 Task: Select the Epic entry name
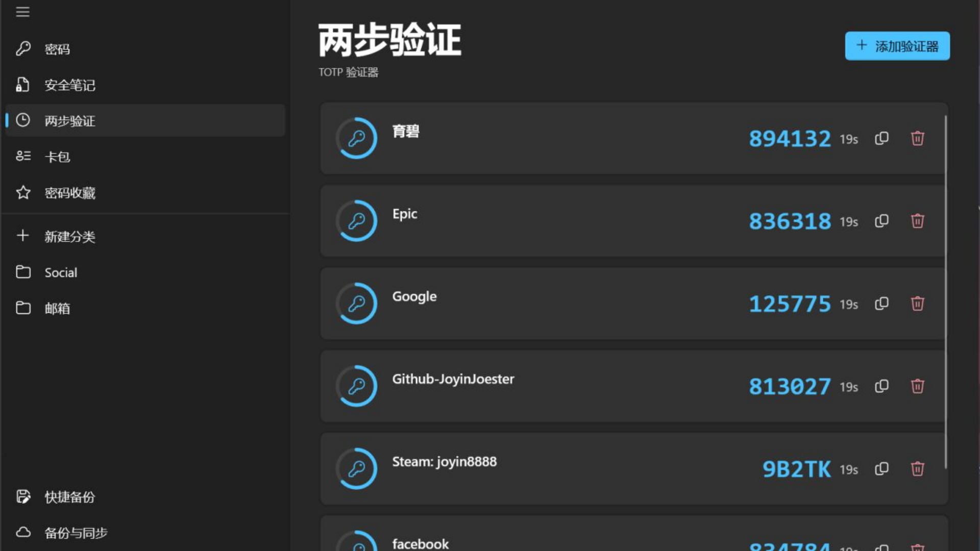point(405,214)
